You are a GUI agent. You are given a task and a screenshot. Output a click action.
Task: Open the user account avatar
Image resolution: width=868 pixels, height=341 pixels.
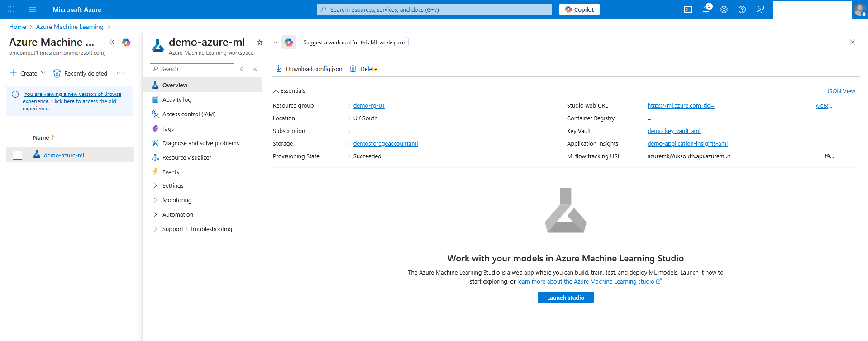(x=859, y=9)
